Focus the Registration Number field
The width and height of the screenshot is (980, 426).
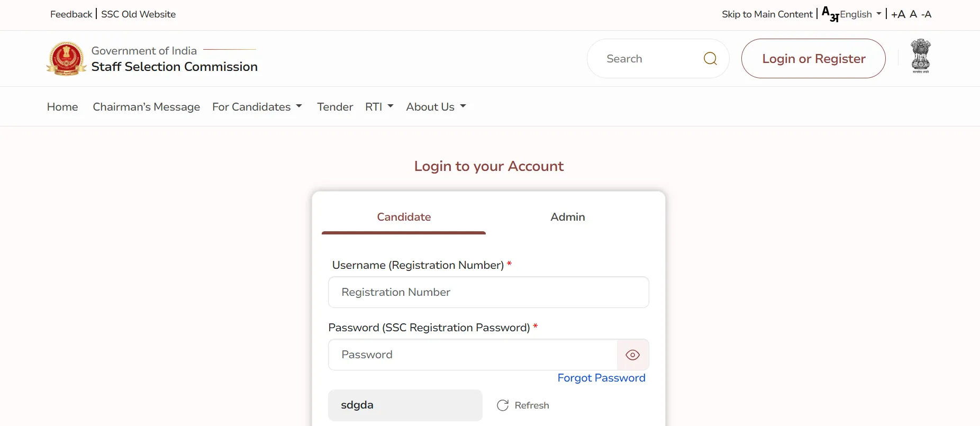pos(488,292)
